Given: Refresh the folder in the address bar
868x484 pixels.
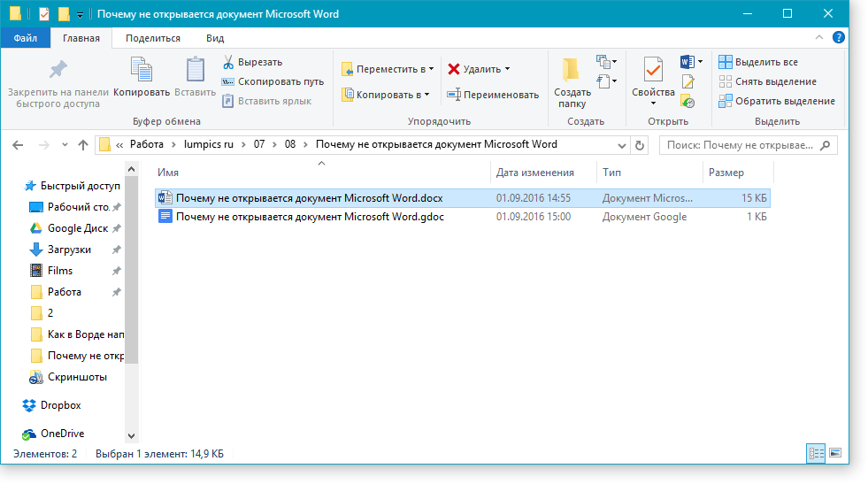Looking at the screenshot, I should [x=641, y=145].
